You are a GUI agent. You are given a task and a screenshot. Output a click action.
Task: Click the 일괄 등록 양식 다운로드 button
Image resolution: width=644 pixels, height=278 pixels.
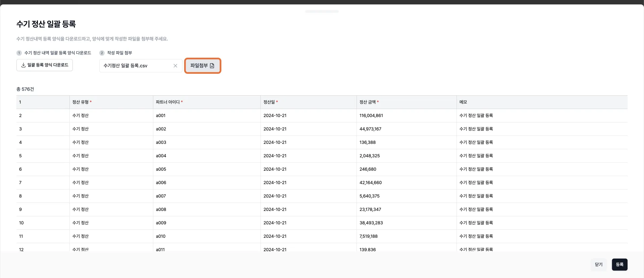(x=45, y=65)
